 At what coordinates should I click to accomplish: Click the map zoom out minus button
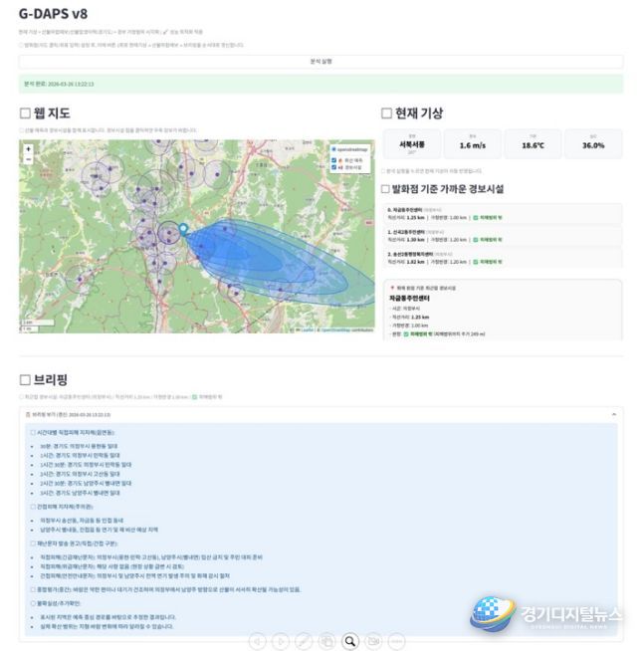[x=28, y=159]
